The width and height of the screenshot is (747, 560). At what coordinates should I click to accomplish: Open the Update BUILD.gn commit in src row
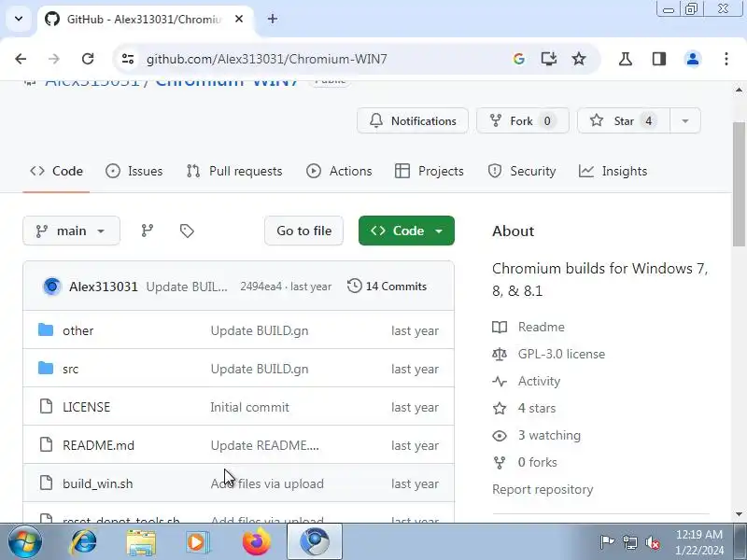tap(260, 369)
